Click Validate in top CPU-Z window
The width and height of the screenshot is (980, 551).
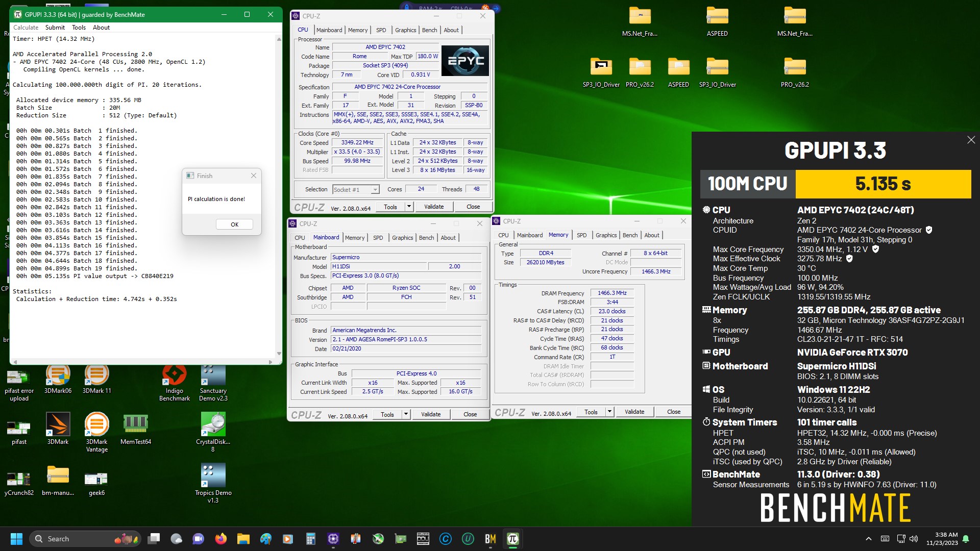434,207
